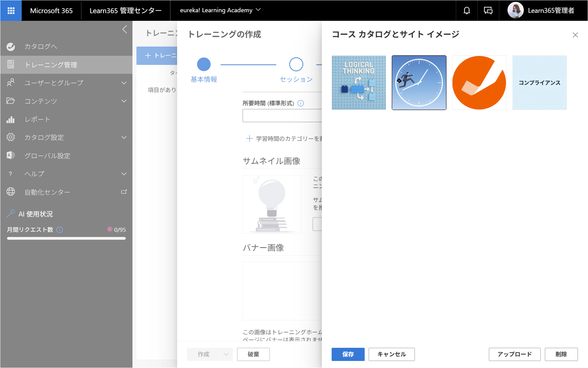The height and width of the screenshot is (368, 588).
Task: Collapse the left navigation with the chevron
Action: [x=125, y=29]
